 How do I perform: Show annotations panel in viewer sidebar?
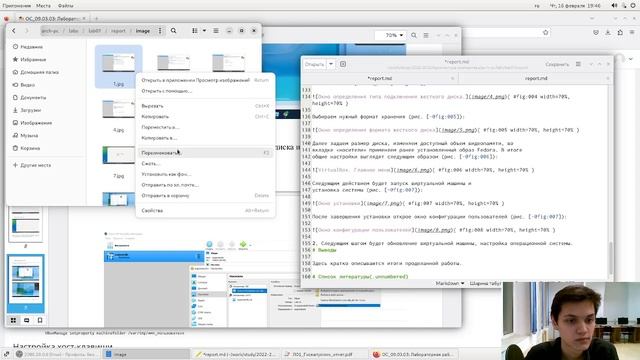coord(27,320)
